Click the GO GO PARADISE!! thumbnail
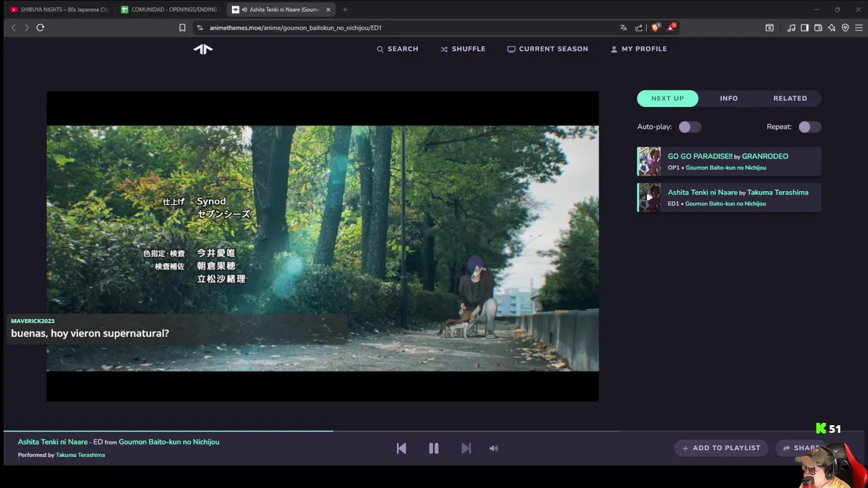Screen dimensions: 868x488 click(x=649, y=161)
